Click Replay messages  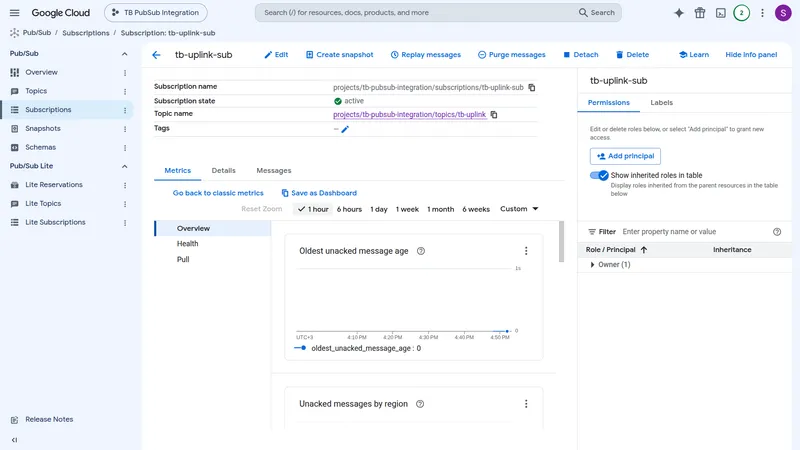click(x=426, y=55)
